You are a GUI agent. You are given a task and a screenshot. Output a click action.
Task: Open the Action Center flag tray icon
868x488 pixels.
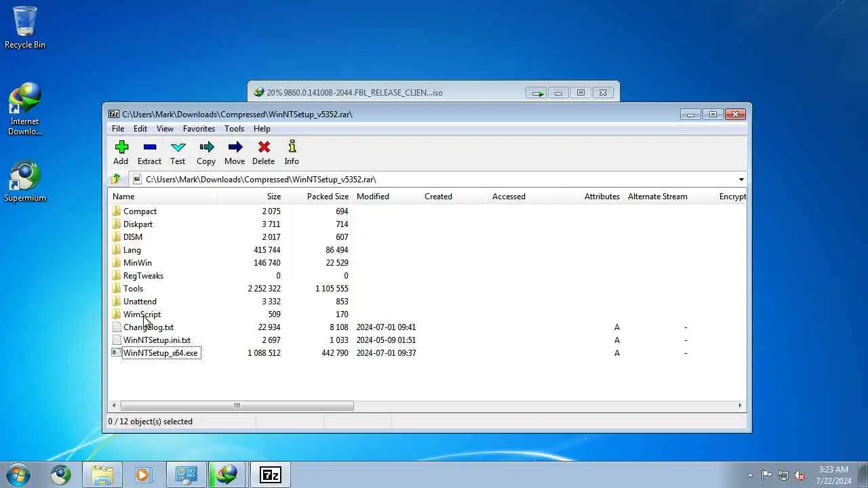766,475
